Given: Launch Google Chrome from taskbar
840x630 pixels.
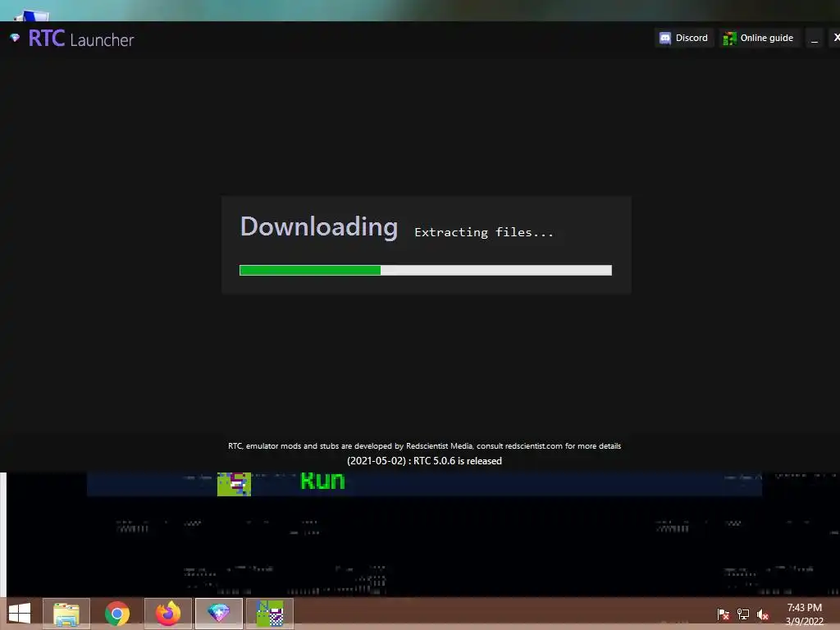Looking at the screenshot, I should point(117,614).
